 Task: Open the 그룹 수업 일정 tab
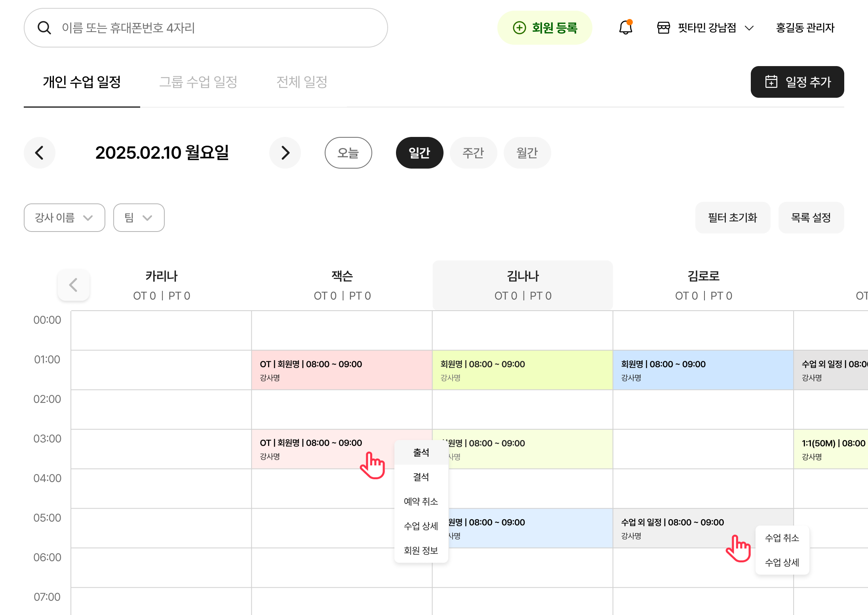pyautogui.click(x=198, y=82)
